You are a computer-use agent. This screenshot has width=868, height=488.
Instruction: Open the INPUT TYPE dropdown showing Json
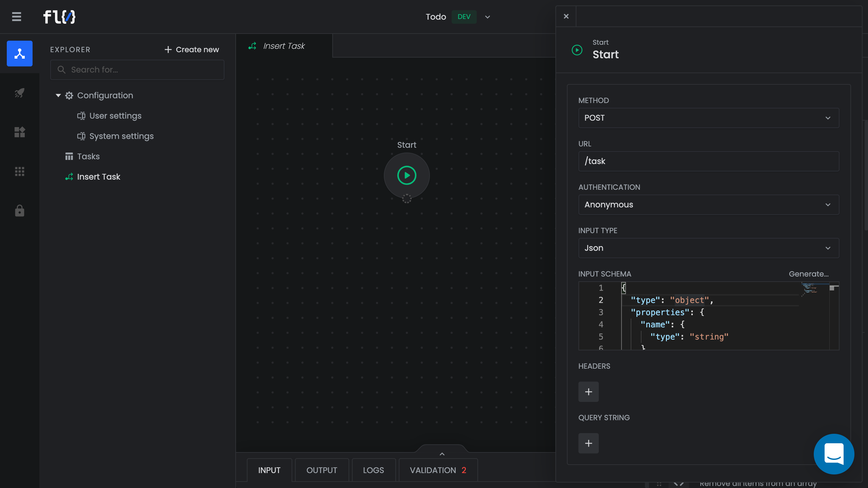pos(709,248)
